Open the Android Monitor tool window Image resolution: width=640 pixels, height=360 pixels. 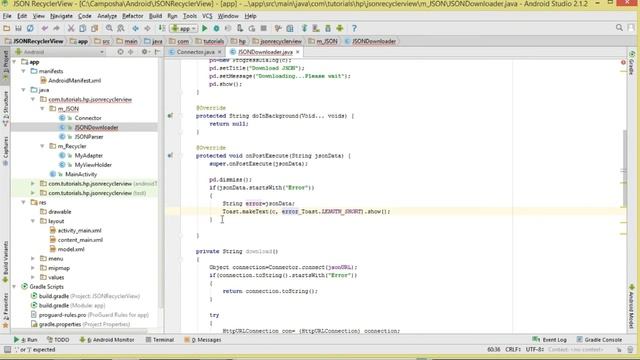107,340
